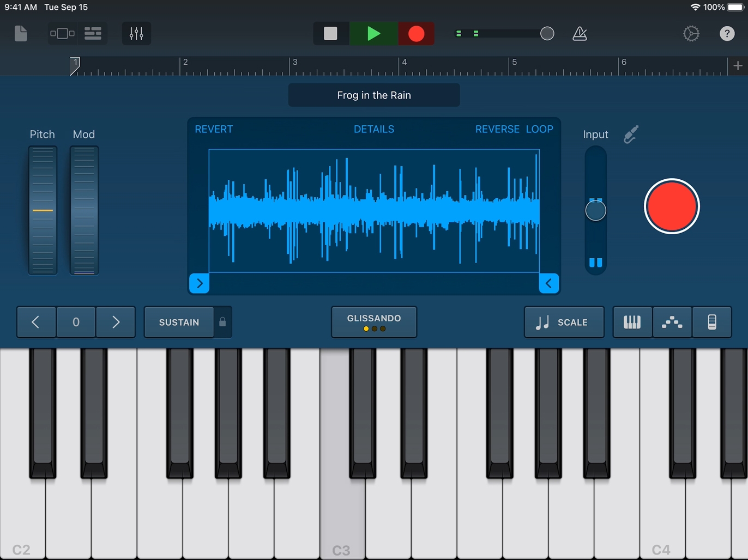Tap the right octave arrow
The image size is (748, 560).
(x=115, y=322)
